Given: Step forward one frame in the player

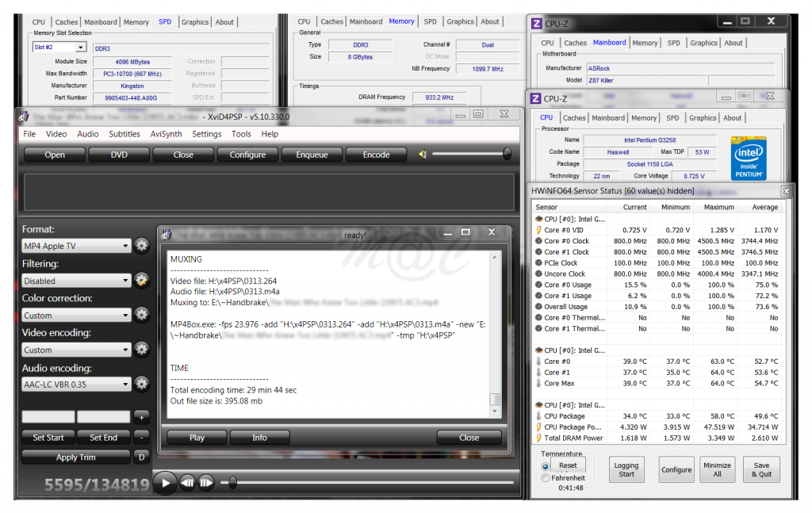Looking at the screenshot, I should (x=206, y=482).
